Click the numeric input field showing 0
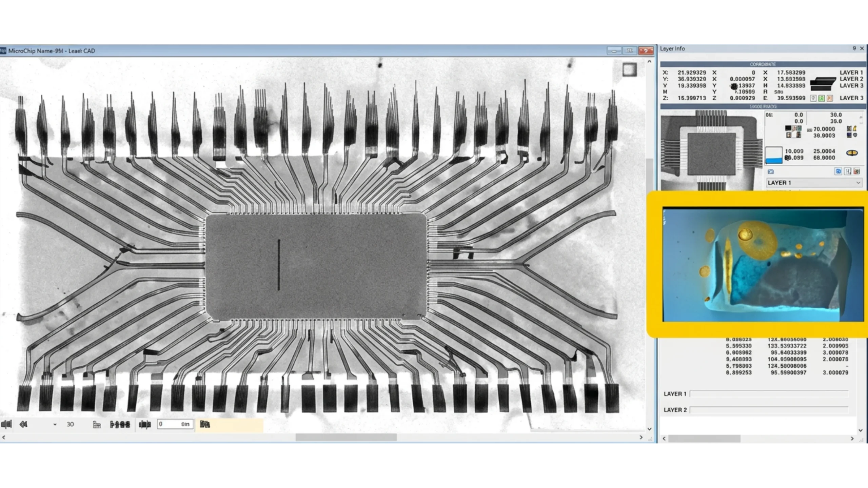Viewport: 868px width, 488px height. coord(175,424)
